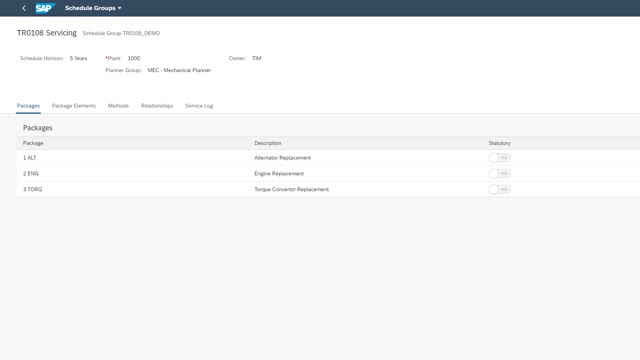Image resolution: width=640 pixels, height=360 pixels.
Task: Click the Statutory column header
Action: coord(500,143)
